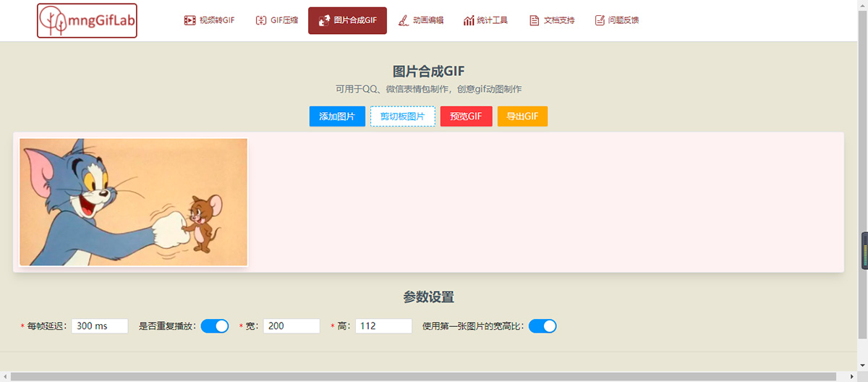Select the Tom and Jerry image thumbnail
The height and width of the screenshot is (382, 868).
[x=134, y=202]
